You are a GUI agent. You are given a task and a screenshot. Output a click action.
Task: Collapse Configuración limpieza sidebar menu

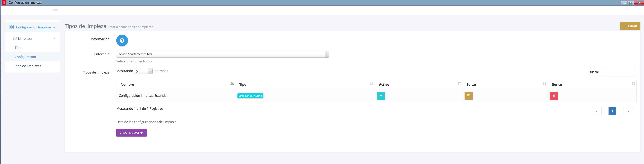54,27
